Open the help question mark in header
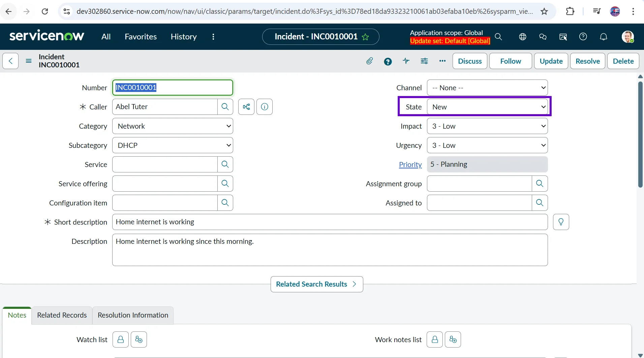 [583, 37]
